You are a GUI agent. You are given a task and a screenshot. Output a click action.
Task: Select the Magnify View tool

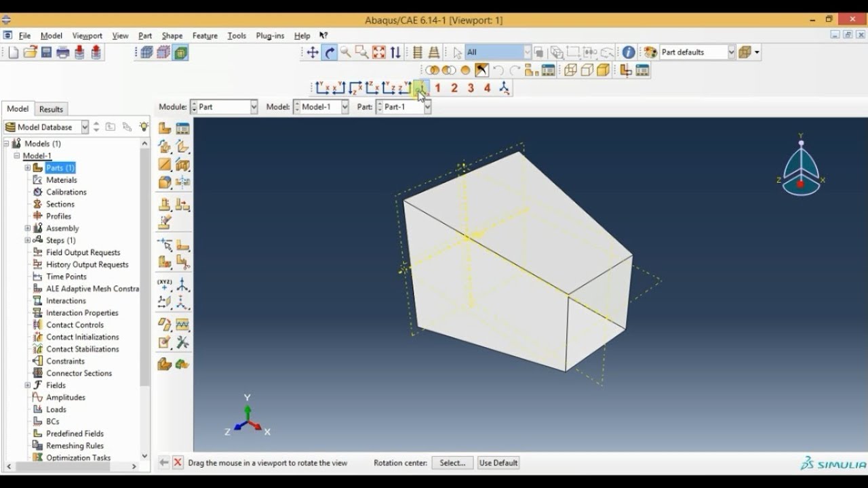(346, 52)
